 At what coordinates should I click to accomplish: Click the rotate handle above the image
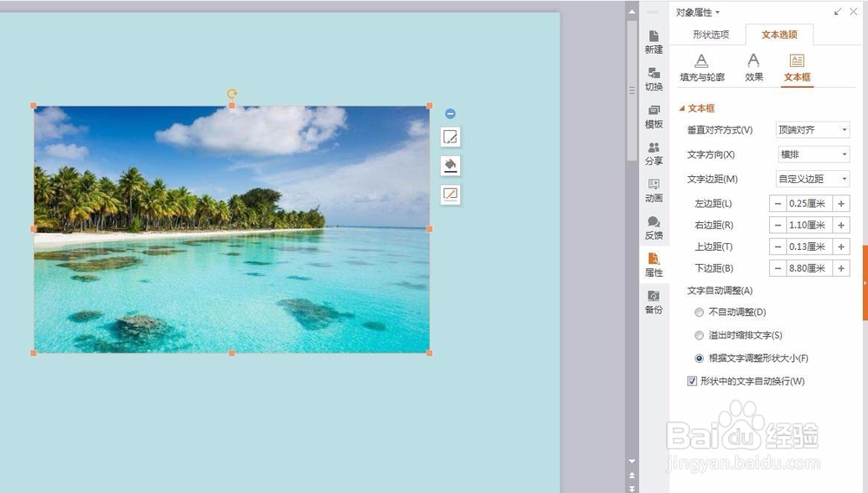pyautogui.click(x=232, y=93)
